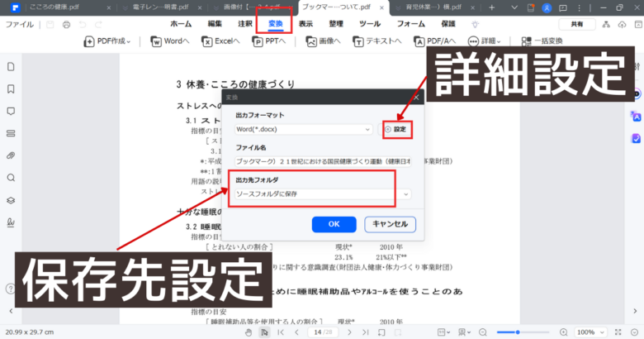Select the 変換 ribbon tab
Viewport: 644px width, 339px height.
tap(276, 24)
